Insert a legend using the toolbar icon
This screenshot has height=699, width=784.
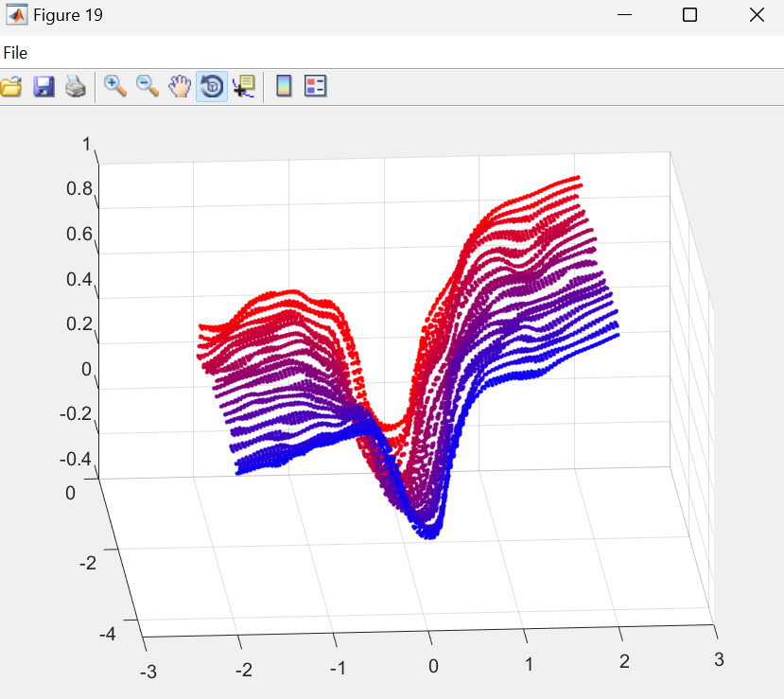(315, 87)
